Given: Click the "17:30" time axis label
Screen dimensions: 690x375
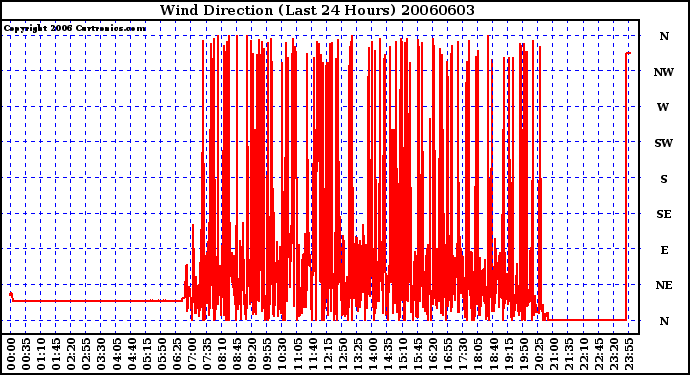Looking at the screenshot, I should (463, 354).
